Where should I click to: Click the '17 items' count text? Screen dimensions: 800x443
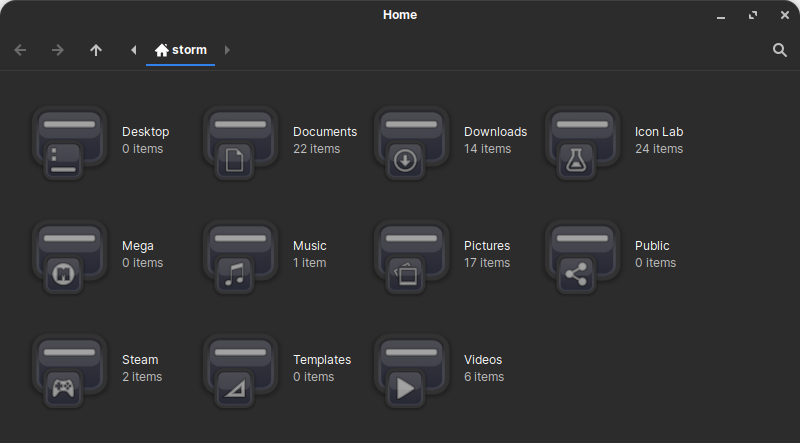(487, 263)
